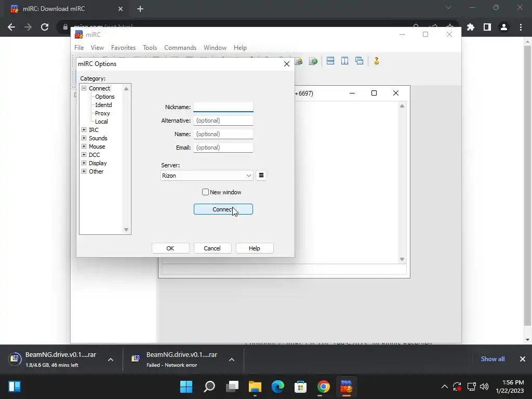Click the category list scroll-down arrow
The image size is (532, 399).
point(126,230)
